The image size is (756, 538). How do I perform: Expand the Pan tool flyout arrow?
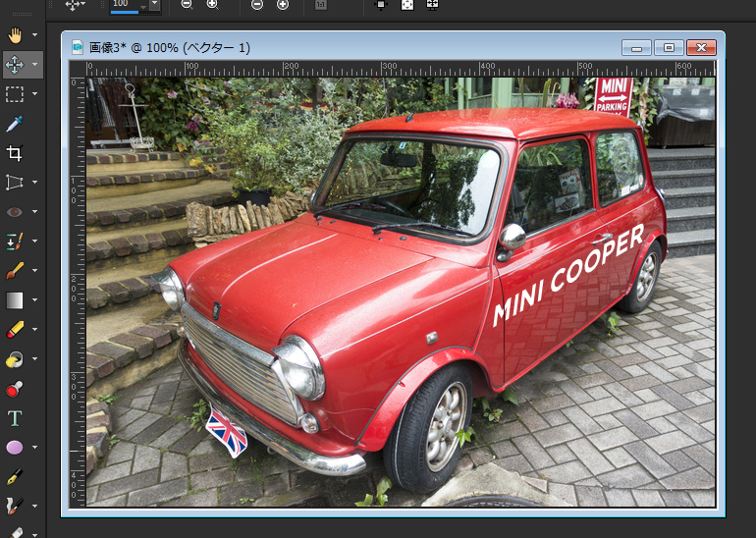[34, 35]
